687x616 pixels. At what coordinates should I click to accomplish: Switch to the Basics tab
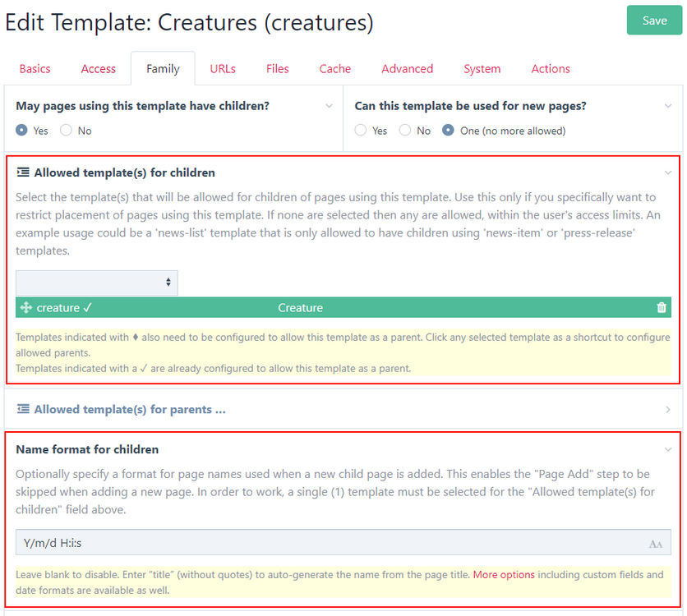pos(35,69)
